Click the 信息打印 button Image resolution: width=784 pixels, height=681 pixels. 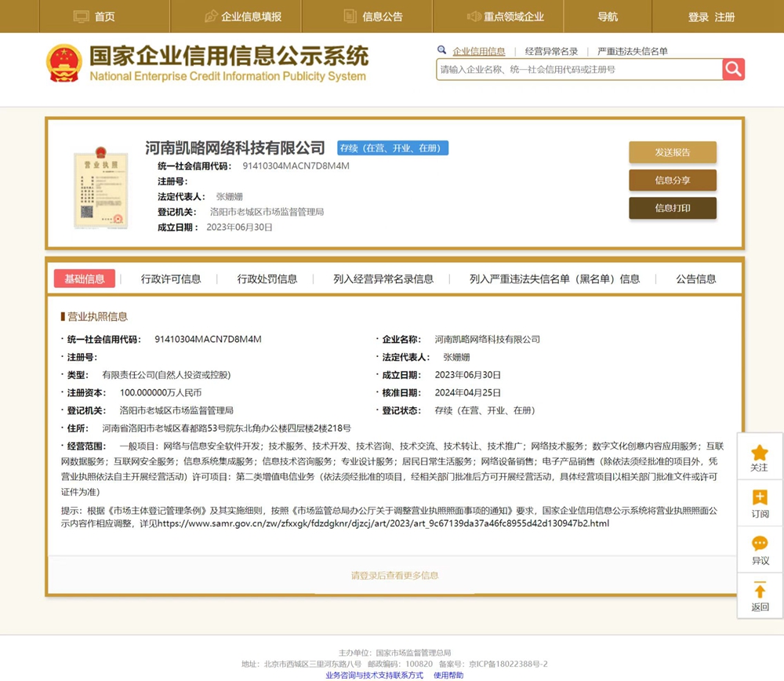tap(673, 208)
